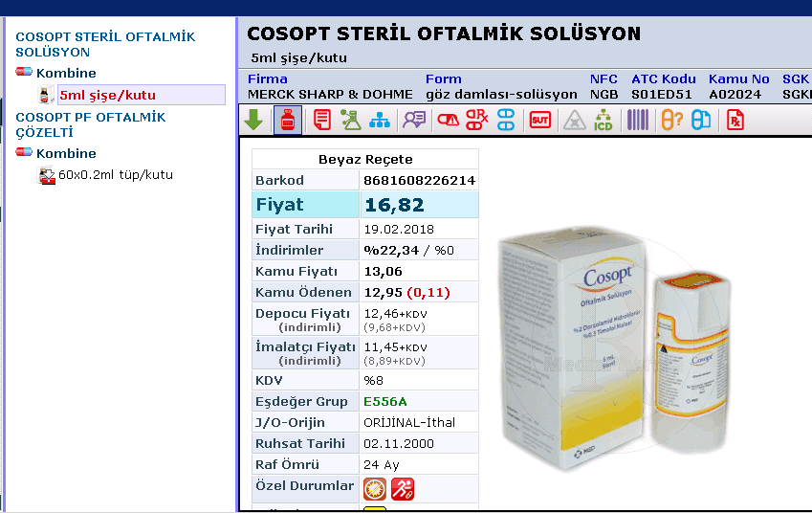Click the Kamu Fiyatı value 13,06
Image resolution: width=812 pixels, height=513 pixels.
[x=383, y=272]
